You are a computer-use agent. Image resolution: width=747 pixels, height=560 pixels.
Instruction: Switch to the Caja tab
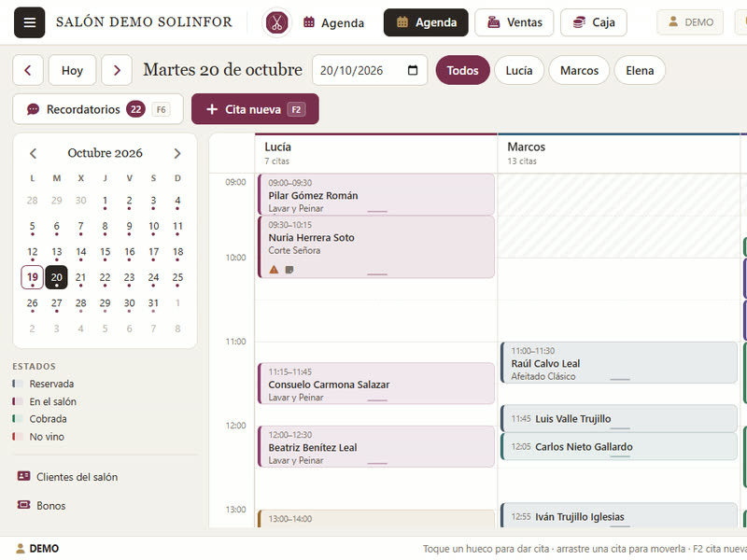click(593, 22)
